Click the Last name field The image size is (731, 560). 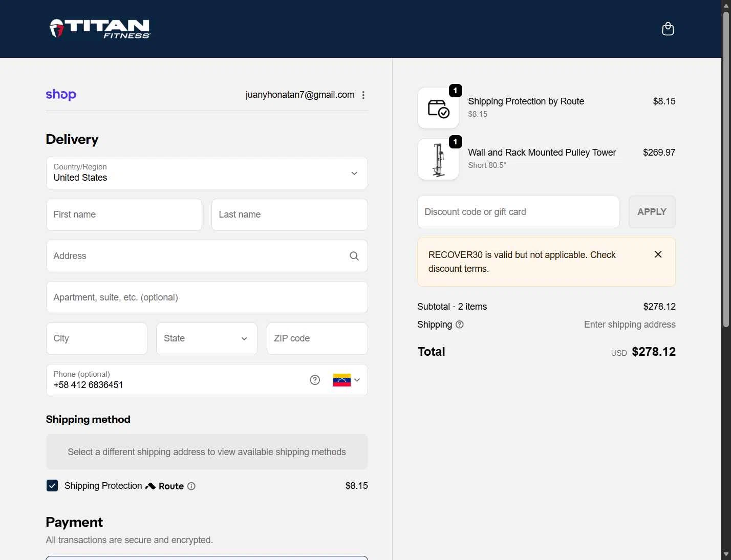pos(290,214)
